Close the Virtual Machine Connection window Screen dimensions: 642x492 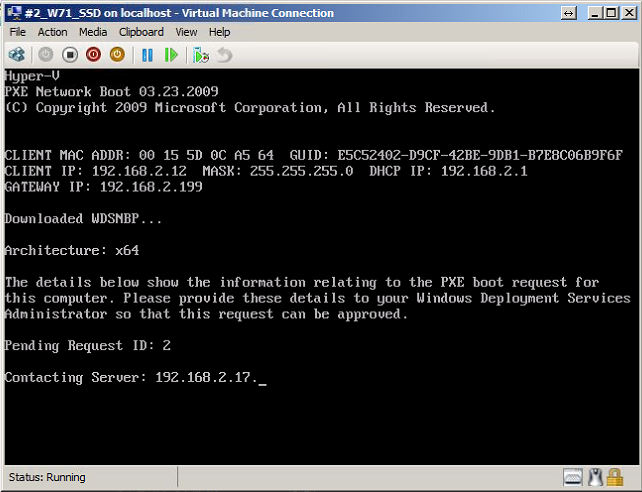click(x=629, y=13)
